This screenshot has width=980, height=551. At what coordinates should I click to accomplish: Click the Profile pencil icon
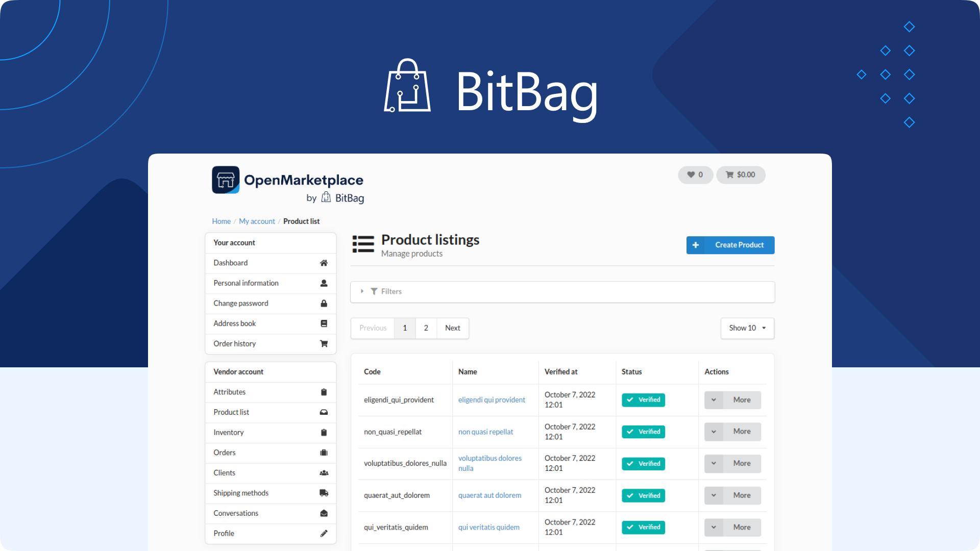coord(324,533)
